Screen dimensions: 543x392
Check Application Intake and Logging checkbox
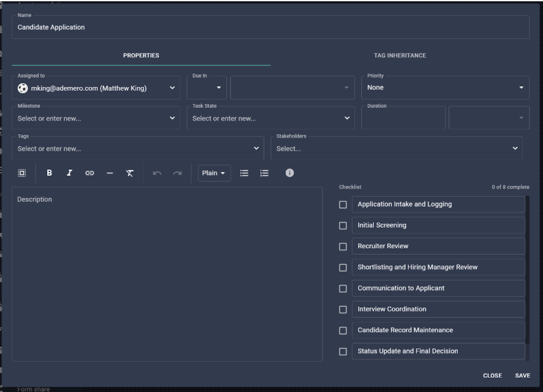pos(343,205)
